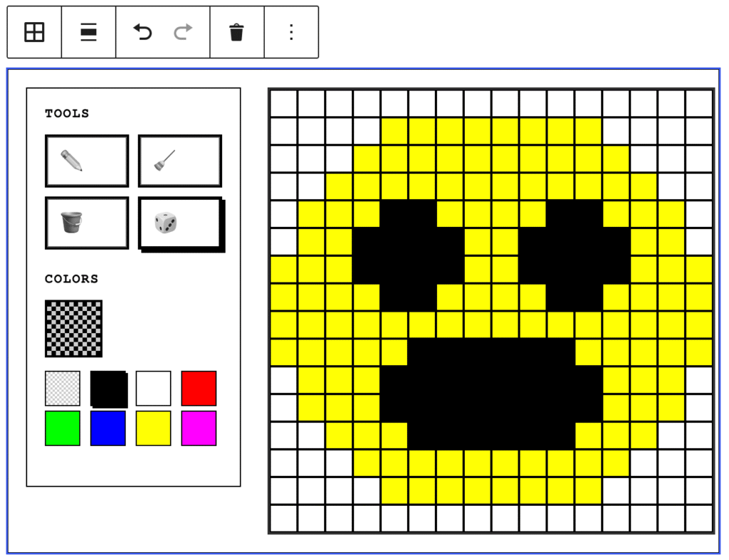Screen dimensions: 729x560
Task: Choose the magenta color swatch
Action: (199, 428)
